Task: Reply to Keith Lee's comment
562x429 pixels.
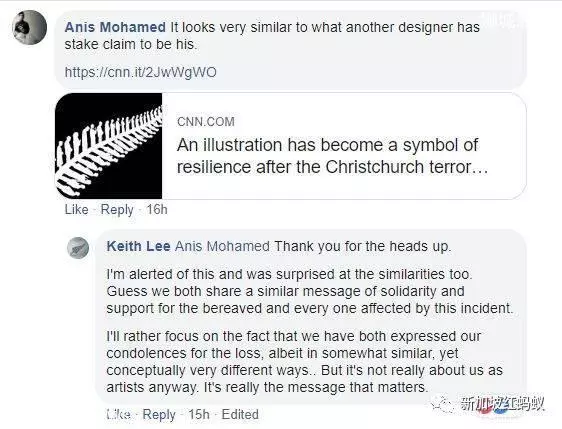Action: pyautogui.click(x=159, y=415)
